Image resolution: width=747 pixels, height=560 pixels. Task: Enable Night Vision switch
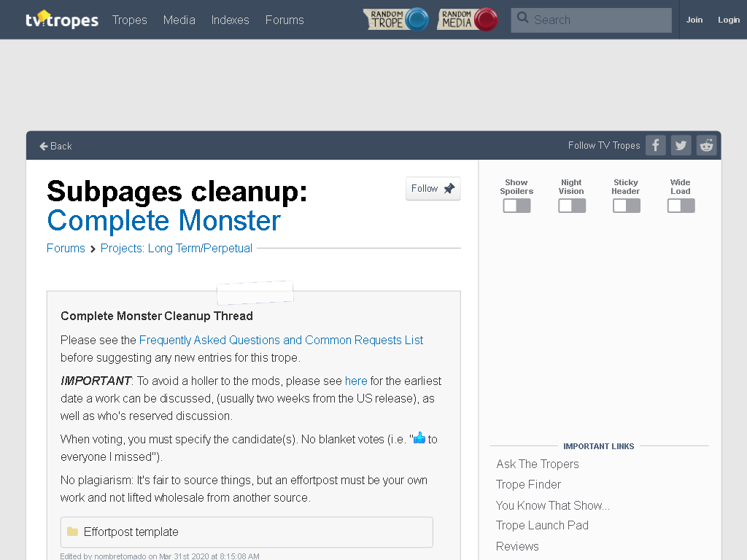click(572, 206)
